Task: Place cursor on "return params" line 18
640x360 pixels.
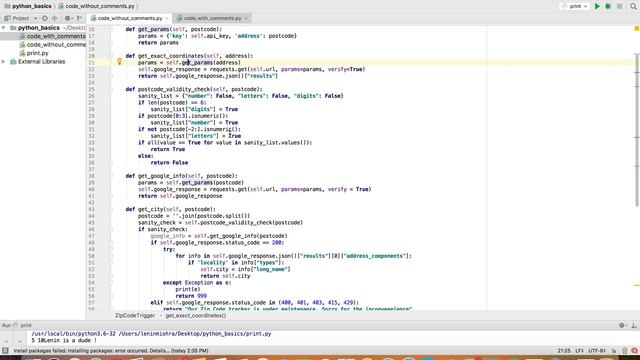Action: click(x=158, y=42)
